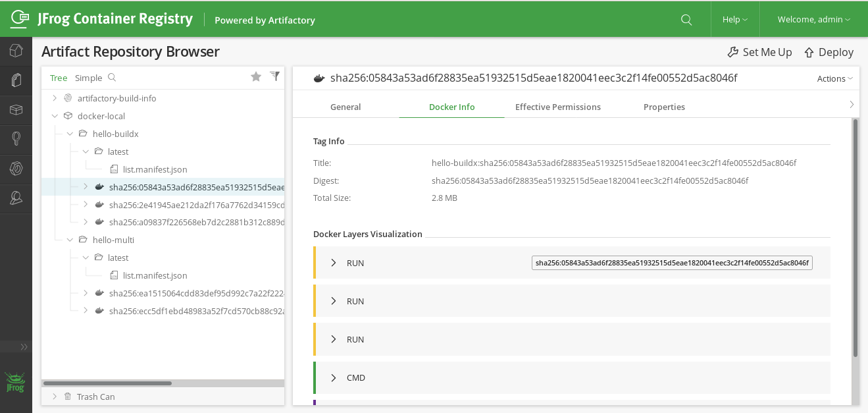This screenshot has width=868, height=413.
Task: Toggle the repository filter icon
Action: click(x=274, y=76)
